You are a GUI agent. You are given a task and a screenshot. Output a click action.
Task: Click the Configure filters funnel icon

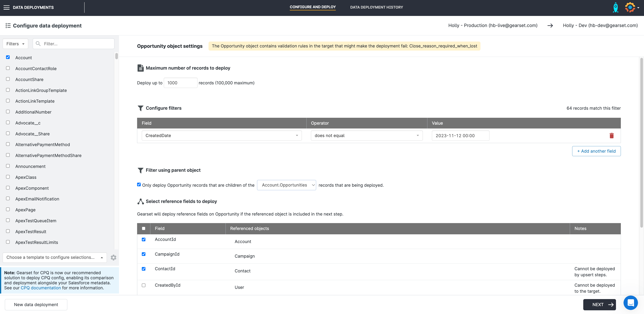(x=140, y=108)
